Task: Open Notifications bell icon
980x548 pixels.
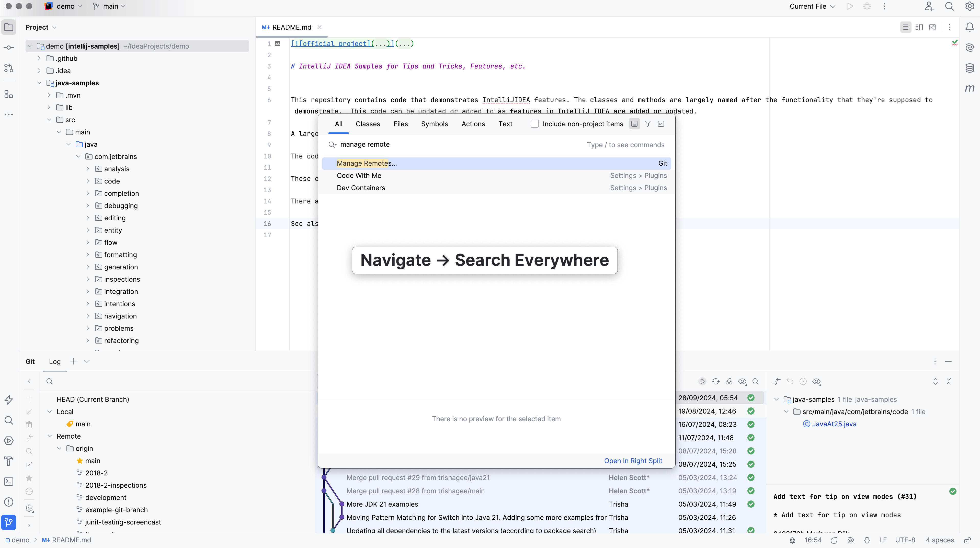Action: pos(969,27)
